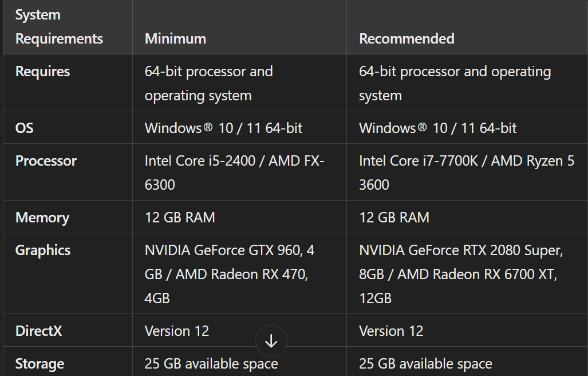Viewport: 588px width, 376px height.
Task: Click the "Processor" row label
Action: coord(46,161)
